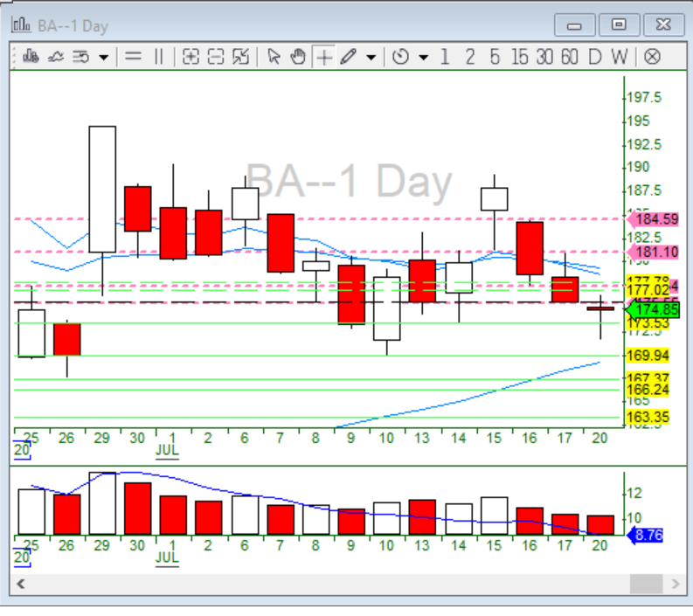Activate the hand pan tool
This screenshot has height=616, width=693.
[298, 57]
